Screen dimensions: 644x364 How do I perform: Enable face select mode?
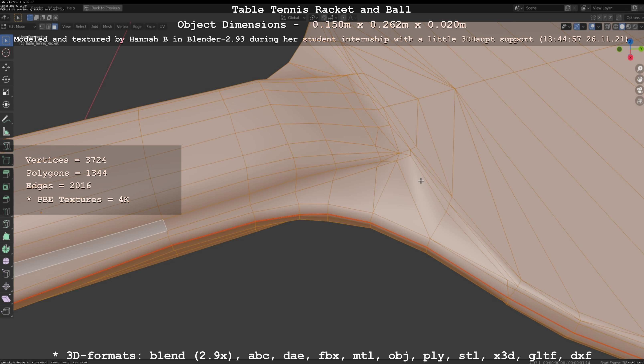pyautogui.click(x=55, y=26)
